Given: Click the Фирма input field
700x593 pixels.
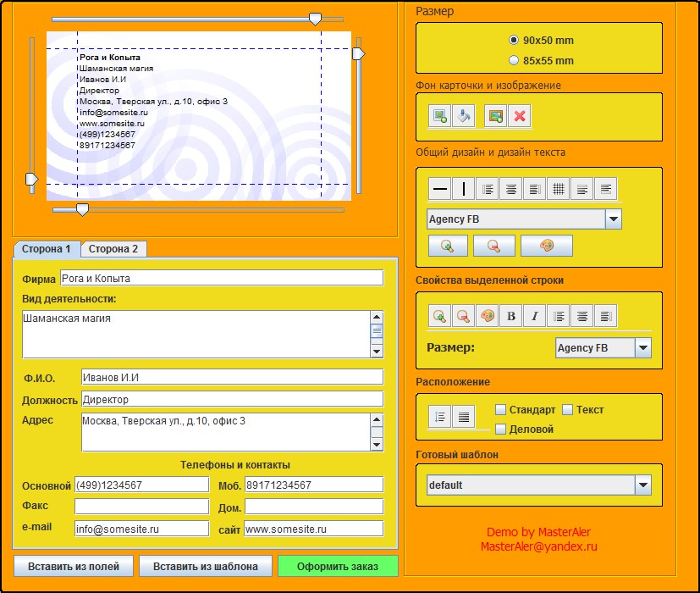Looking at the screenshot, I should click(x=222, y=278).
